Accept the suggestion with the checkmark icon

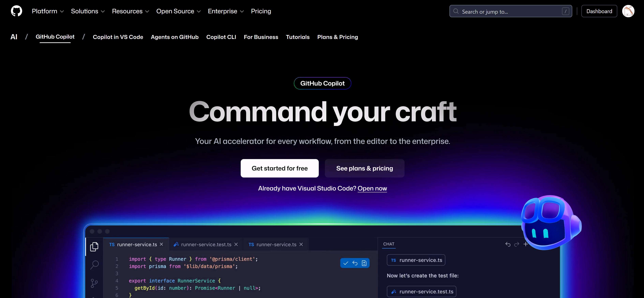(x=346, y=263)
